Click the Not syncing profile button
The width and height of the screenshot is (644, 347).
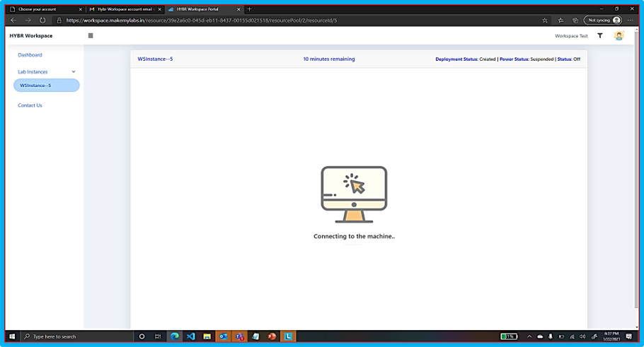(x=603, y=20)
